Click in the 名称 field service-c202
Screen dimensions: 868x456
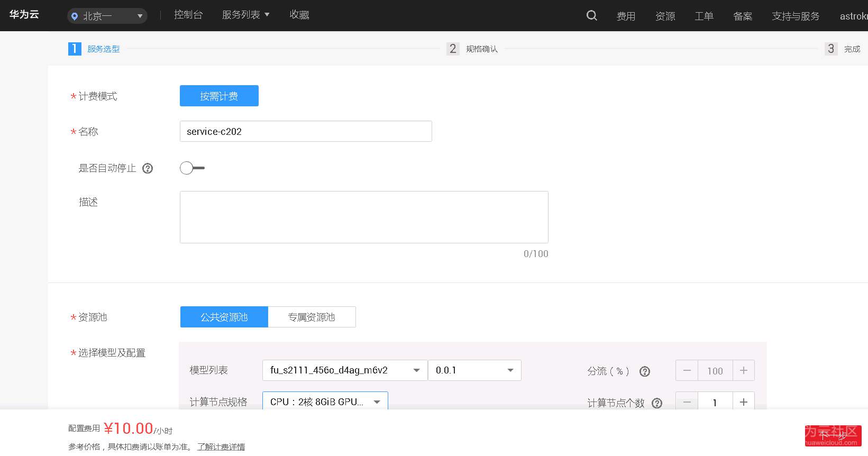tap(306, 131)
